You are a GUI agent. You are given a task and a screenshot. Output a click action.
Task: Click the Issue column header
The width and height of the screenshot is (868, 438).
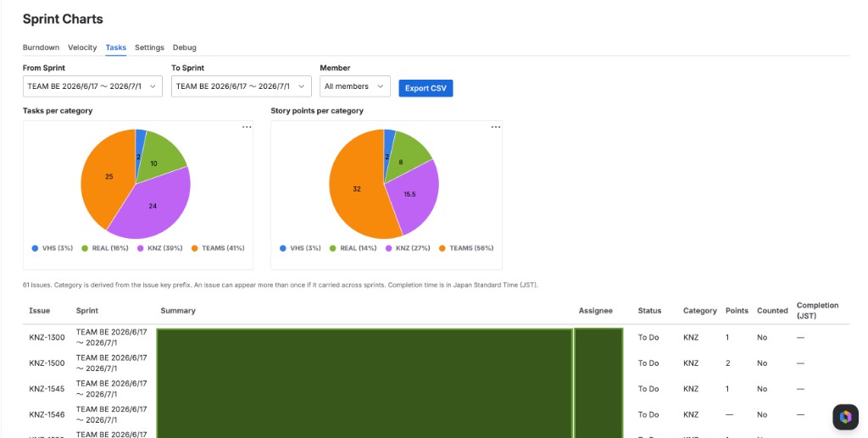click(x=39, y=311)
